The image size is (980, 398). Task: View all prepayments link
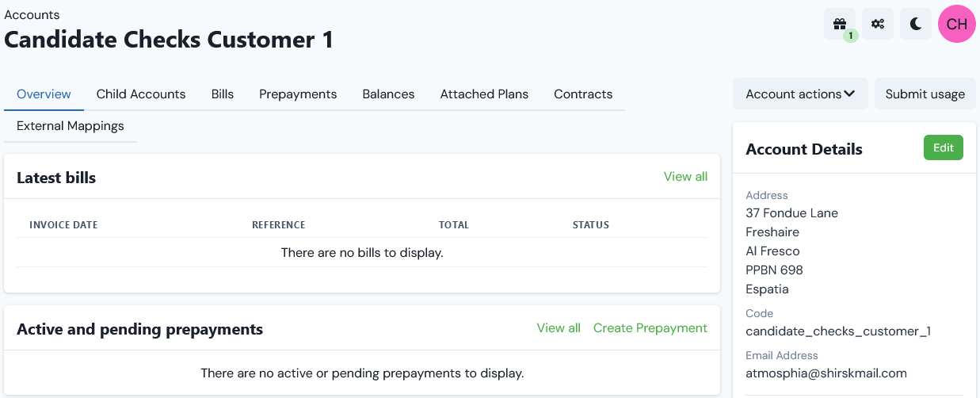pyautogui.click(x=559, y=327)
